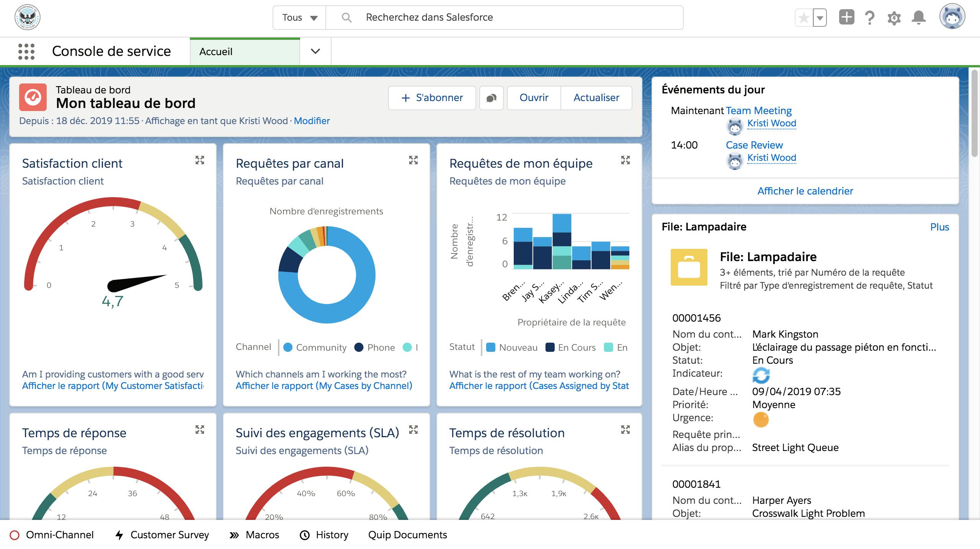The width and height of the screenshot is (980, 549).
Task: Click Harper Ayers contact name
Action: 782,500
